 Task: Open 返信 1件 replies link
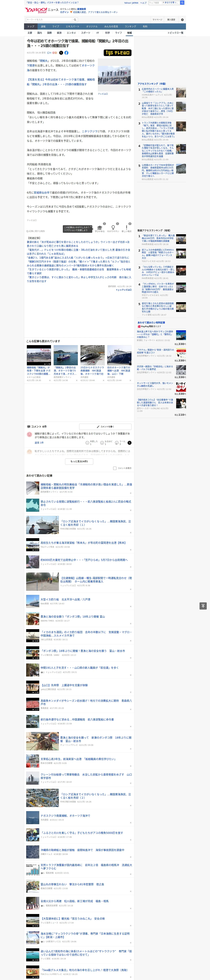click(x=39, y=442)
